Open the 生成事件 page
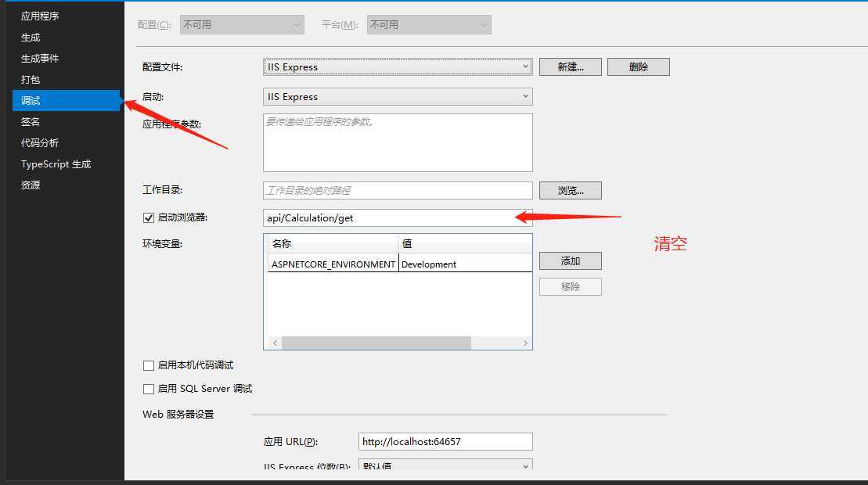 (40, 58)
